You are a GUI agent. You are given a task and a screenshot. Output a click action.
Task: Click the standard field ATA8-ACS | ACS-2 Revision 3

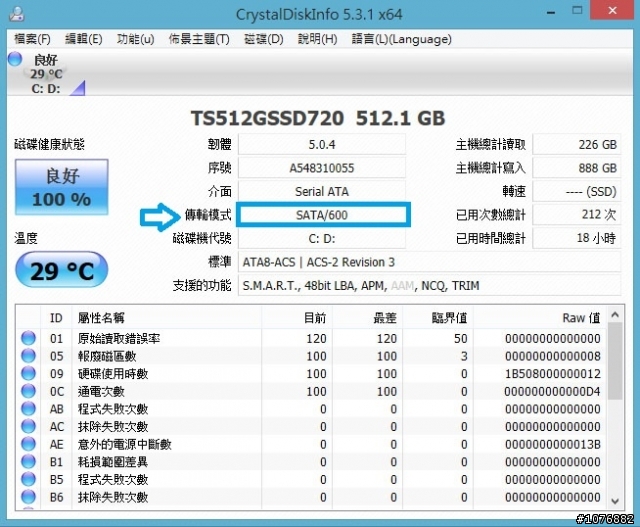[x=429, y=262]
